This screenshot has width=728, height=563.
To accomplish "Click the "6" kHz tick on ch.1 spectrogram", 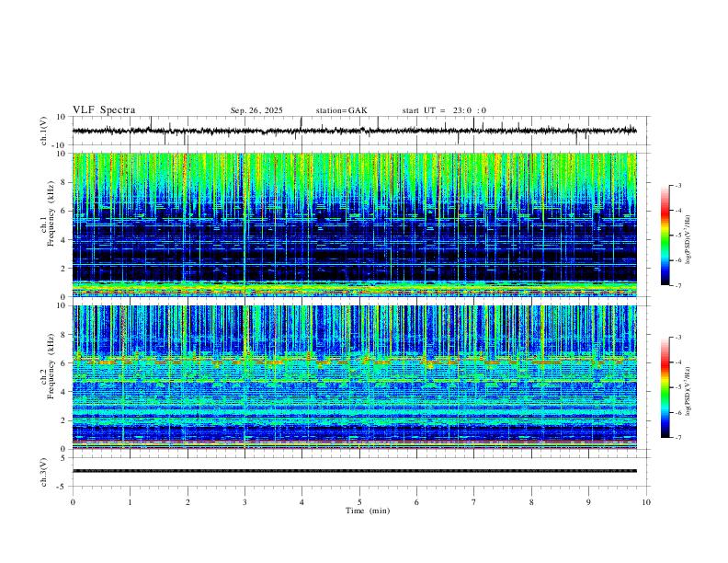I will pos(63,211).
